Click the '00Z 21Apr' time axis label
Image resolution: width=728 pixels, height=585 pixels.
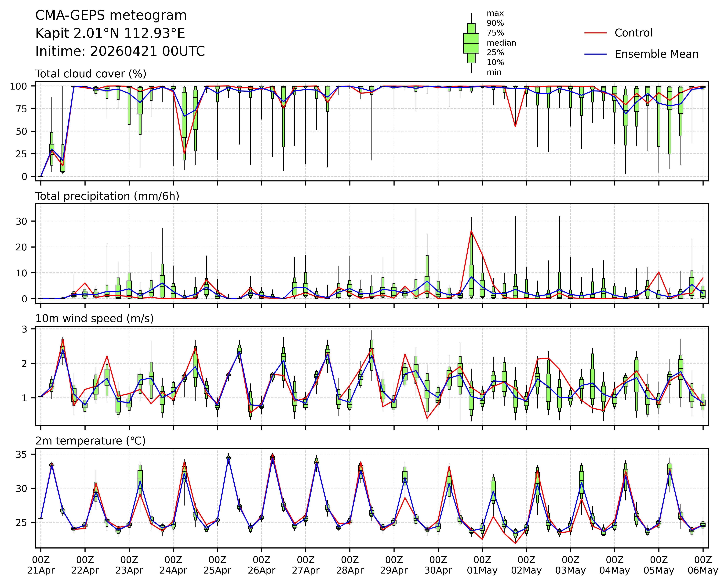pos(41,565)
